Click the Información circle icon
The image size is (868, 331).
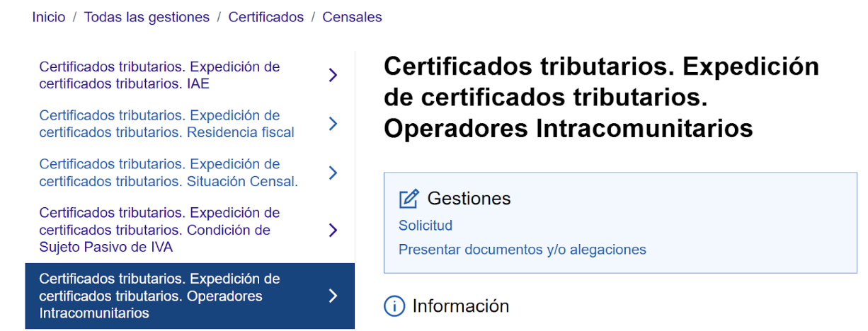pyautogui.click(x=394, y=306)
